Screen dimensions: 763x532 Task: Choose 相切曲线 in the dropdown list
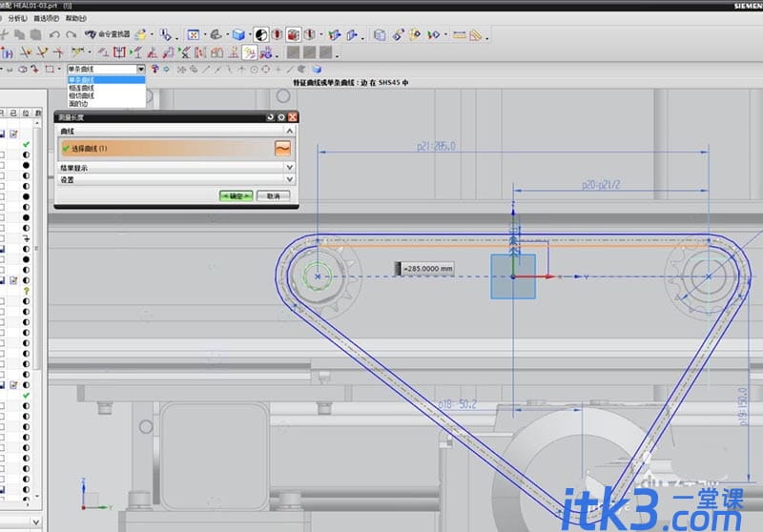(x=106, y=95)
